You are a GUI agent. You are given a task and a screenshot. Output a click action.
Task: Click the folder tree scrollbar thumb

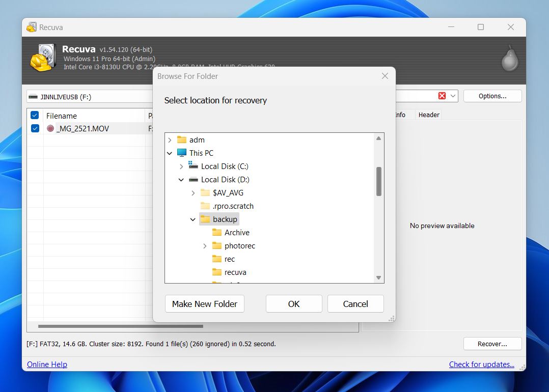[378, 181]
